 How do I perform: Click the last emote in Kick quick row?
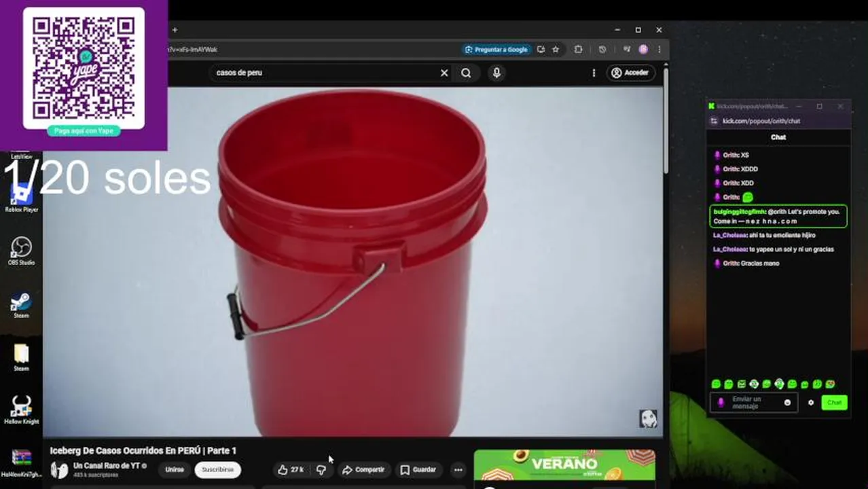830,384
